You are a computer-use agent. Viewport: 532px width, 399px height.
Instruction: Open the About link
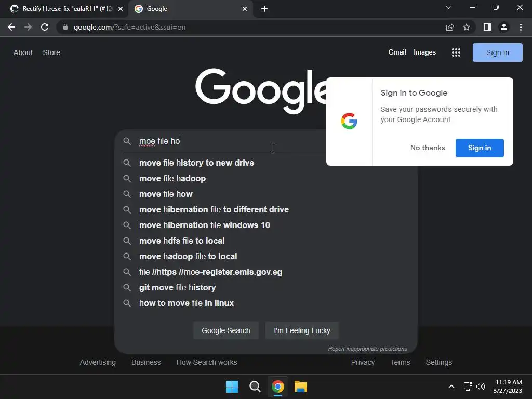tap(23, 52)
